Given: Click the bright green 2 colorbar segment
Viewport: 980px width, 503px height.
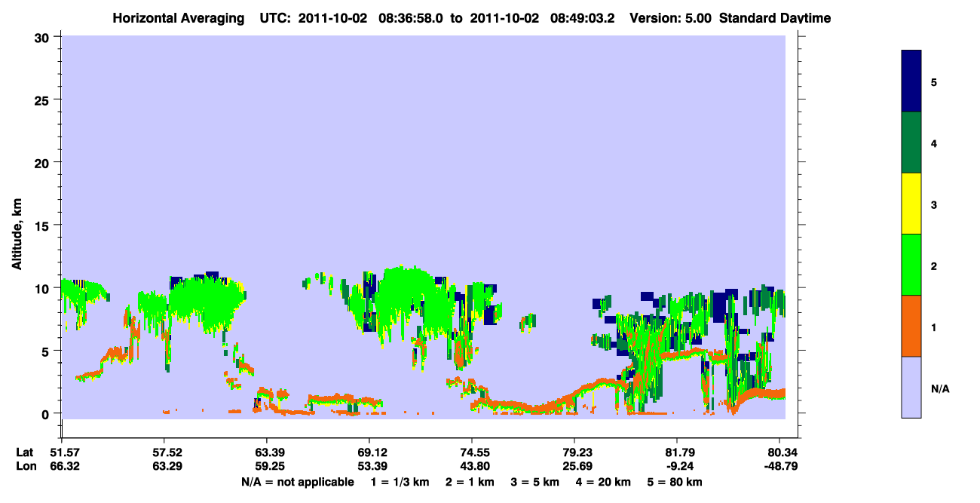Looking at the screenshot, I should (911, 265).
